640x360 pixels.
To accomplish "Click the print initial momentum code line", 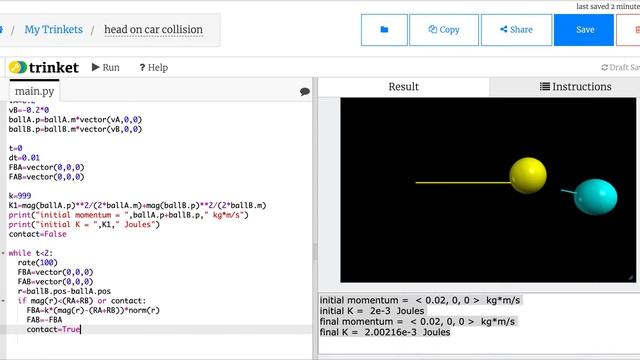I will tap(129, 215).
